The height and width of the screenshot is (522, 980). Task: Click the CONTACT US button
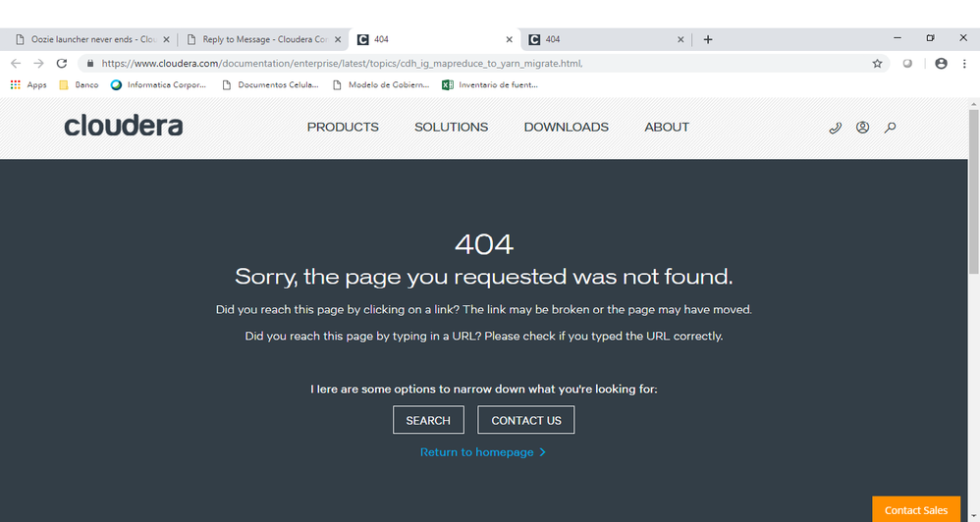click(526, 420)
